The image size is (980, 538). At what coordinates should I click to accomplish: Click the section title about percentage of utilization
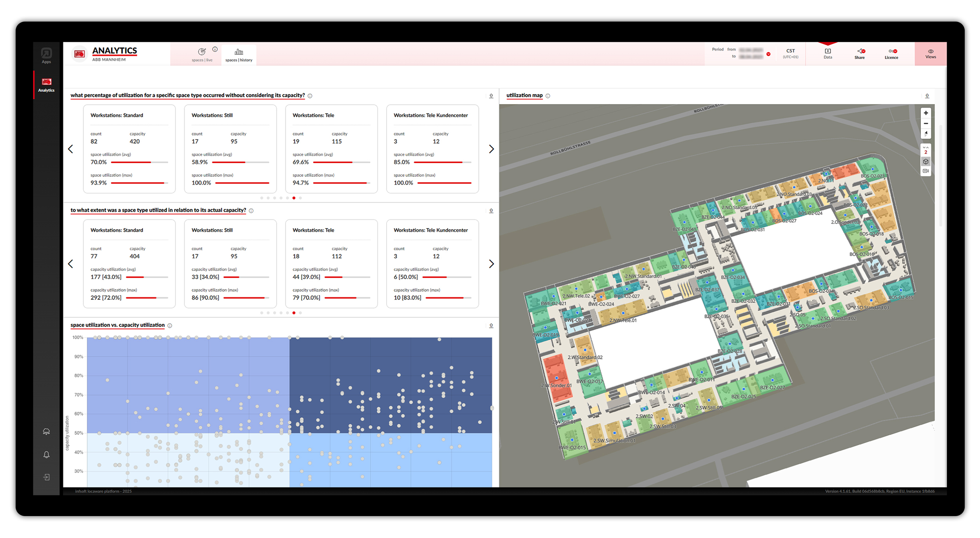187,95
